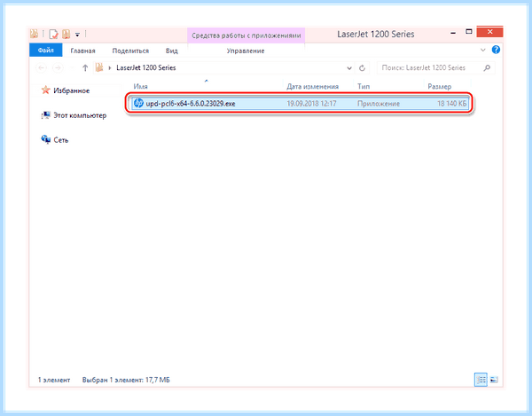
Task: Click the folder icon in the address bar
Action: click(x=98, y=67)
